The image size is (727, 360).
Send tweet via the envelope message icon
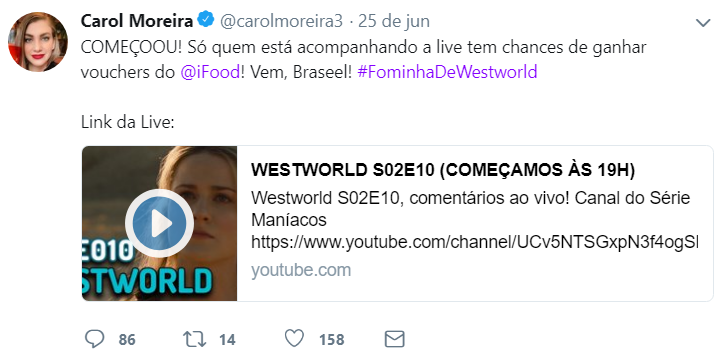(395, 339)
